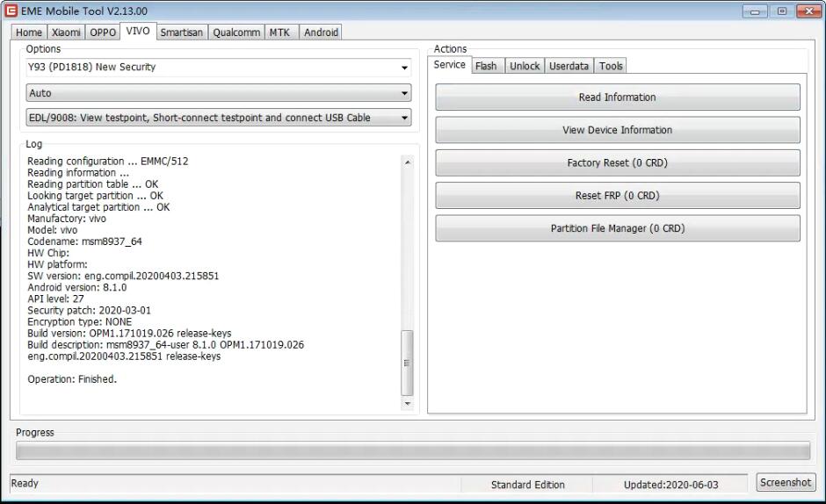This screenshot has width=826, height=504.
Task: Click Factory Reset (0 CRD) button
Action: tap(618, 162)
